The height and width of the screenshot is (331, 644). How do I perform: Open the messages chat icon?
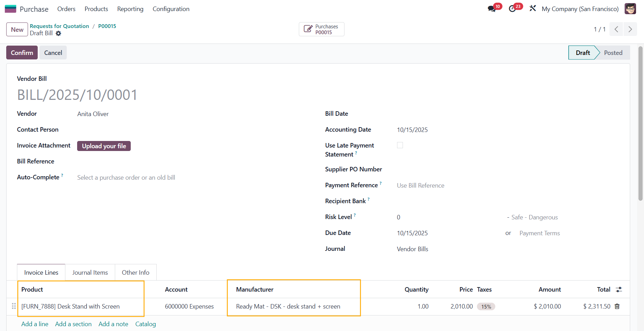491,9
